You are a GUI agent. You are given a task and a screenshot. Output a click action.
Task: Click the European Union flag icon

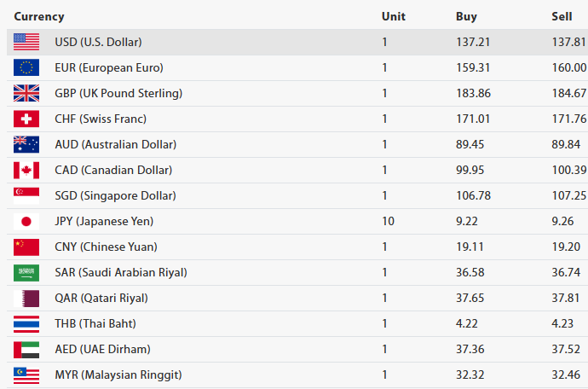[x=26, y=67]
